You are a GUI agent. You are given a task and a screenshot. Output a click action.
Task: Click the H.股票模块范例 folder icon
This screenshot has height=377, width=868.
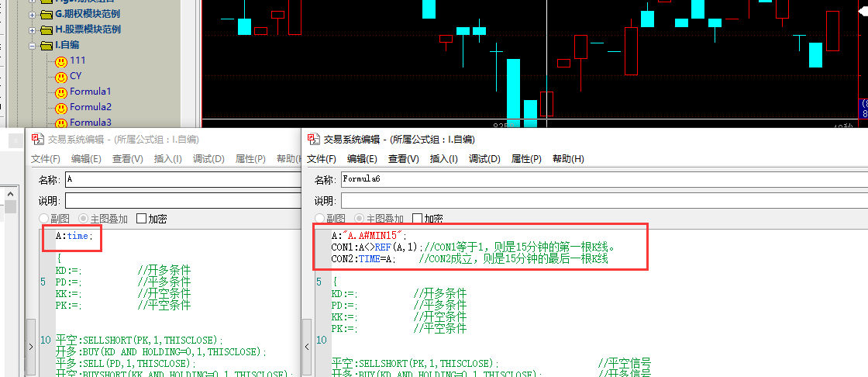pos(46,30)
